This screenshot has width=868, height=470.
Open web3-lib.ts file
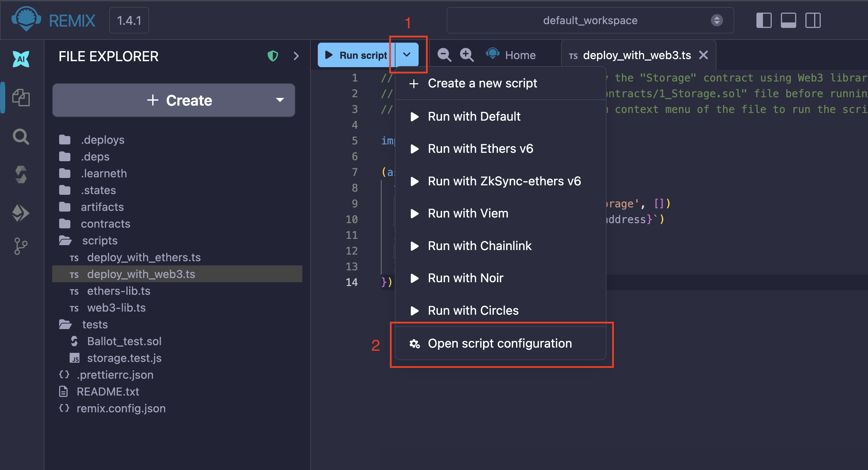coord(107,308)
